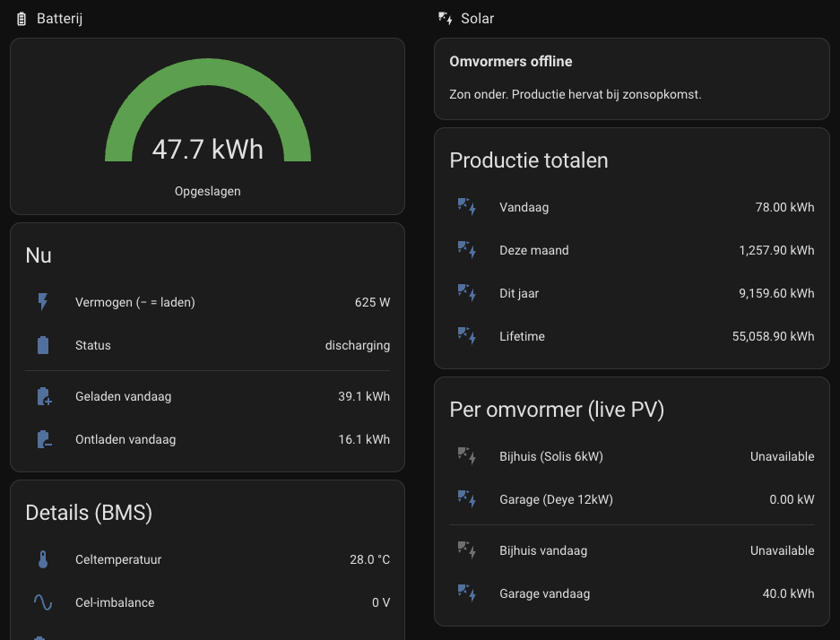Click the Bijhuis vandaag Unavailable value

point(782,550)
